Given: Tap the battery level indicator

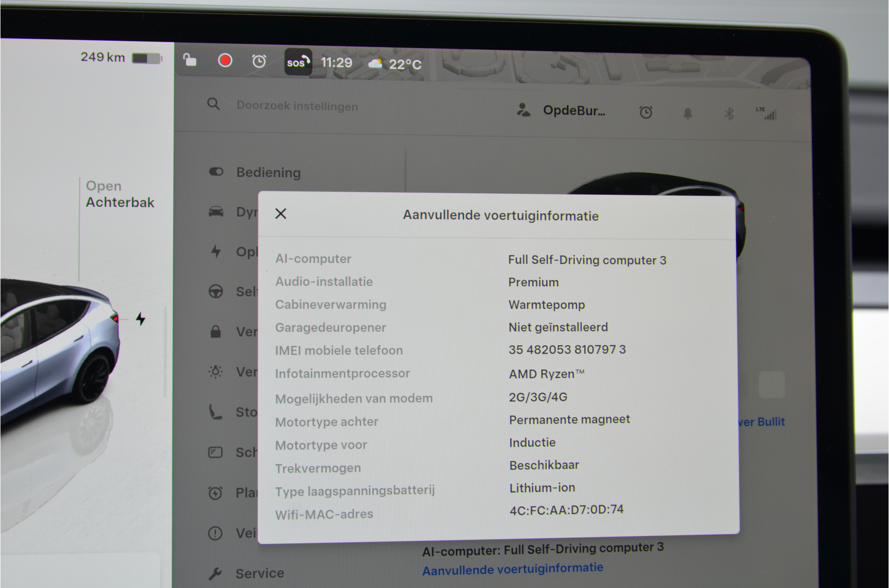Looking at the screenshot, I should [147, 58].
